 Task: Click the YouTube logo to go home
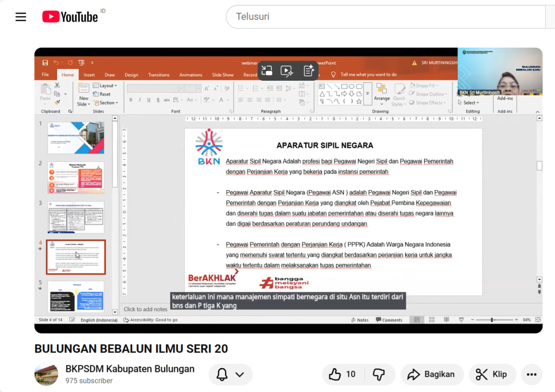[x=70, y=17]
